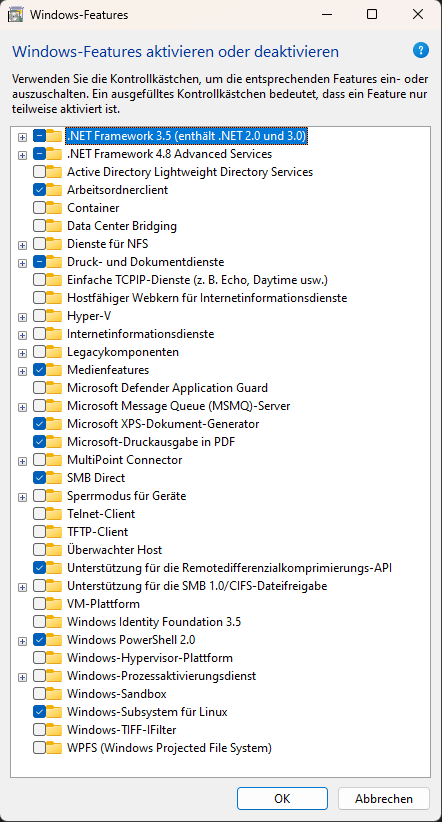
Task: Select the Microsoft Defender Application Guard entry
Action: 167,388
